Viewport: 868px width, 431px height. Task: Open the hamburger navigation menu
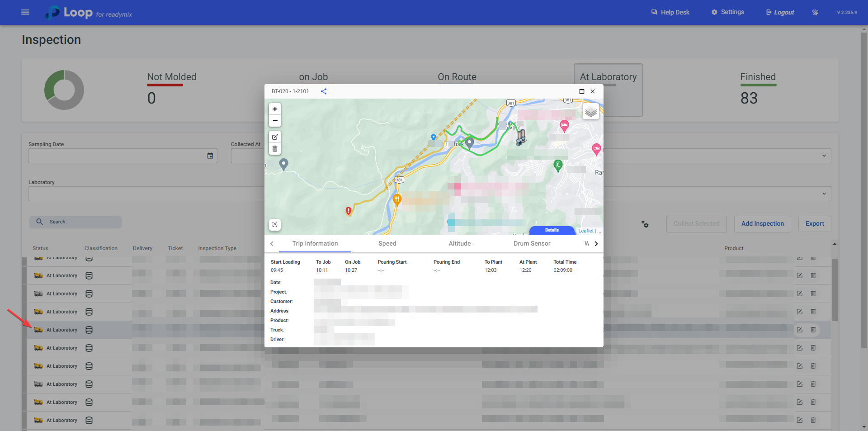point(25,12)
